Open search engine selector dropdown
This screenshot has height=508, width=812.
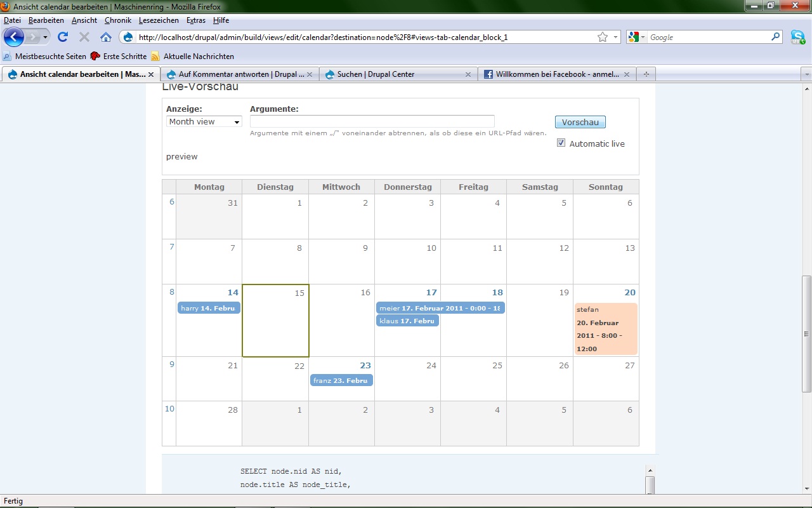point(636,37)
